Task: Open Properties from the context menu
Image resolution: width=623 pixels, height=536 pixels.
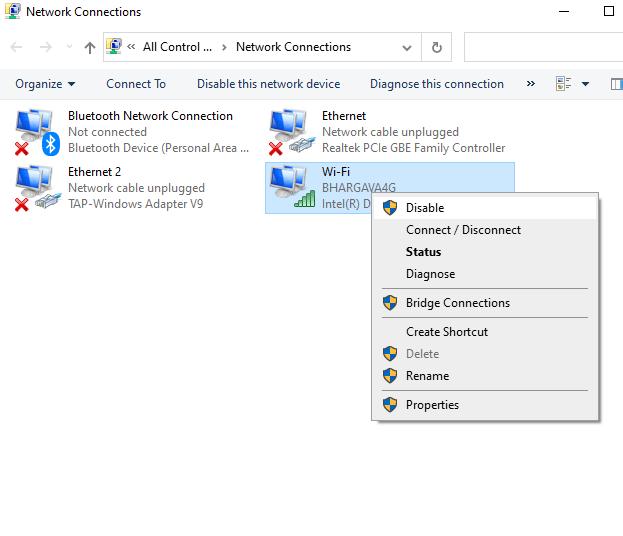Action: (x=485, y=405)
